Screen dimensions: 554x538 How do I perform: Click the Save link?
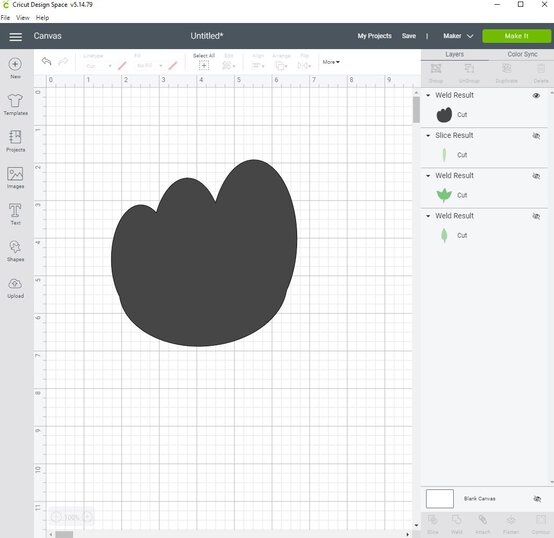pos(409,36)
